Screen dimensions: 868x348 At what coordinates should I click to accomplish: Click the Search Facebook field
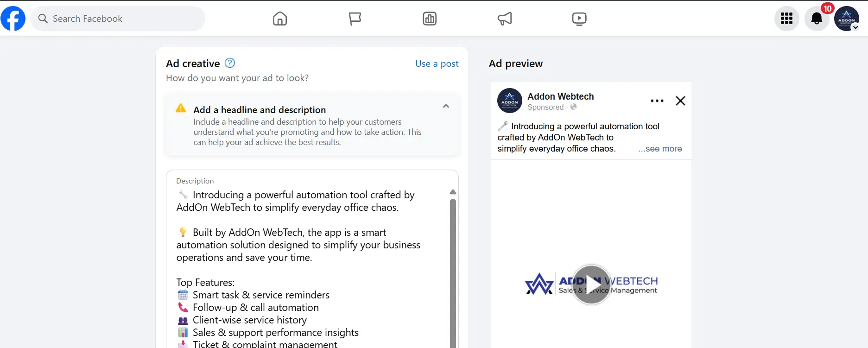pyautogui.click(x=118, y=19)
